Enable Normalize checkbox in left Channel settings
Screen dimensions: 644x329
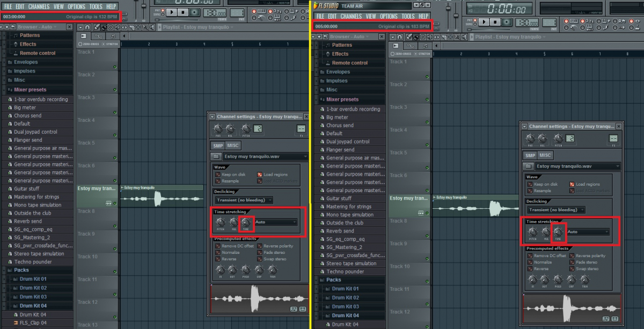218,252
